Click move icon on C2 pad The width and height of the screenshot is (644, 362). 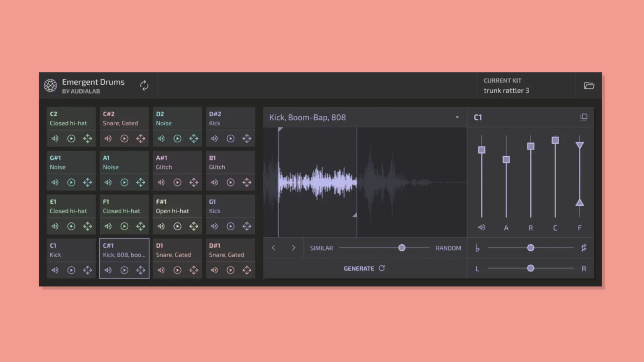[88, 139]
